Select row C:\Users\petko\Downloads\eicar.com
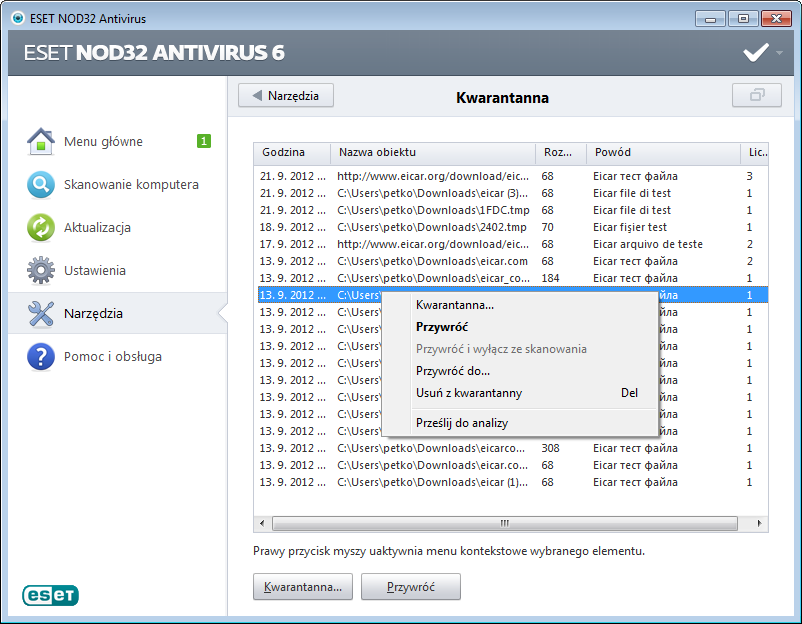The image size is (802, 624). pyautogui.click(x=511, y=261)
